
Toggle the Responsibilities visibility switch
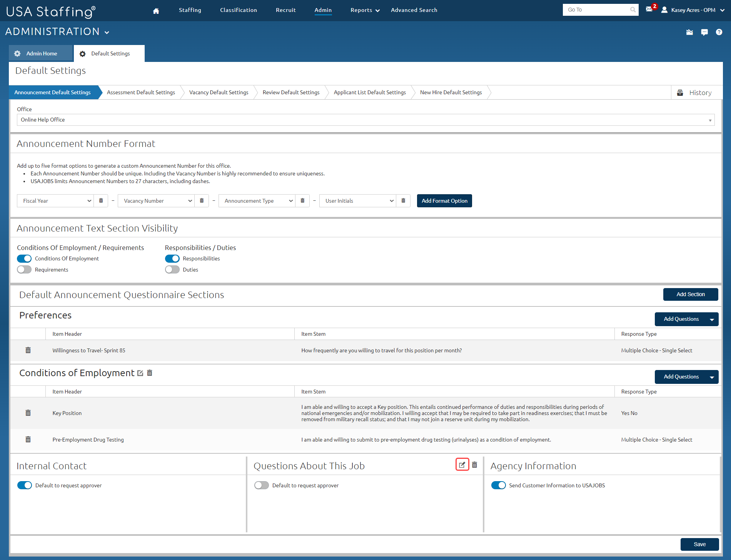pos(172,258)
